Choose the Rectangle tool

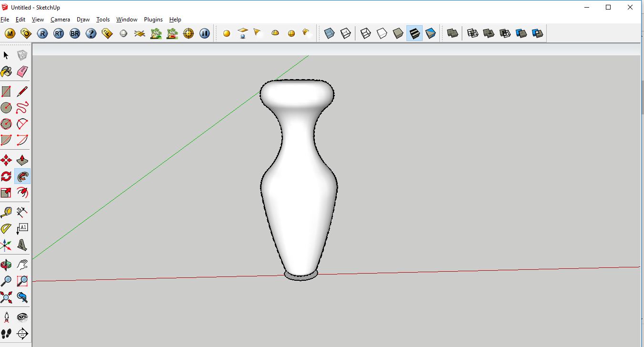6,91
